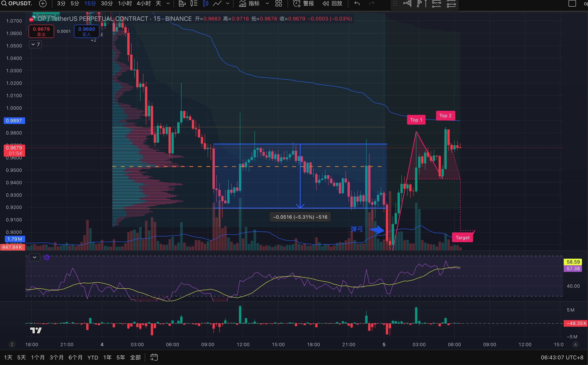The height and width of the screenshot is (365, 588).
Task: Select the line chart type icon
Action: click(x=217, y=3)
